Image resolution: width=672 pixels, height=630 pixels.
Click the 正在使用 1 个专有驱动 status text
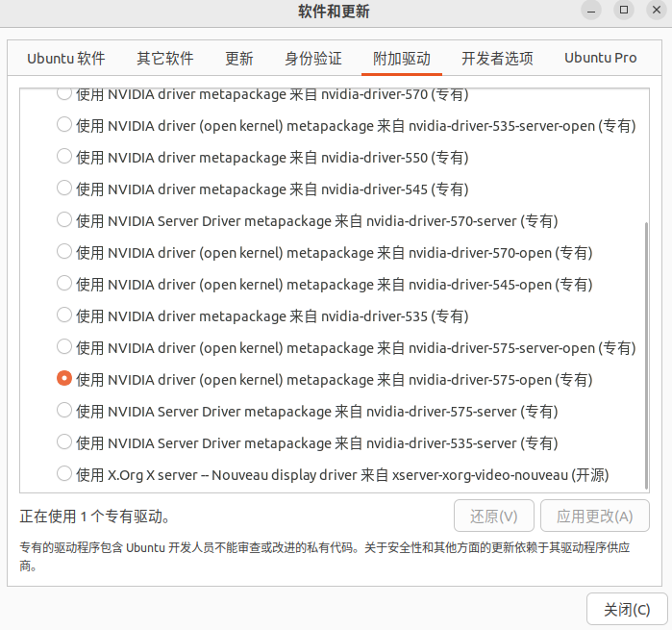95,517
